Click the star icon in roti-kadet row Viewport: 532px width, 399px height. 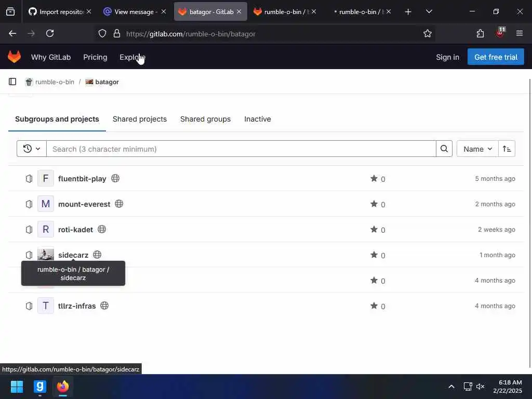coord(374,229)
